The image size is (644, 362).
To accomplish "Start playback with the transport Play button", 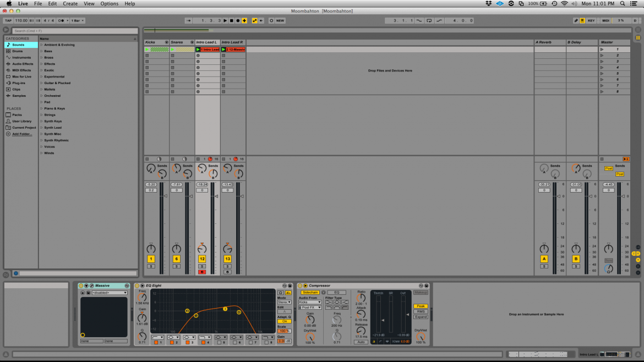I will click(x=225, y=20).
